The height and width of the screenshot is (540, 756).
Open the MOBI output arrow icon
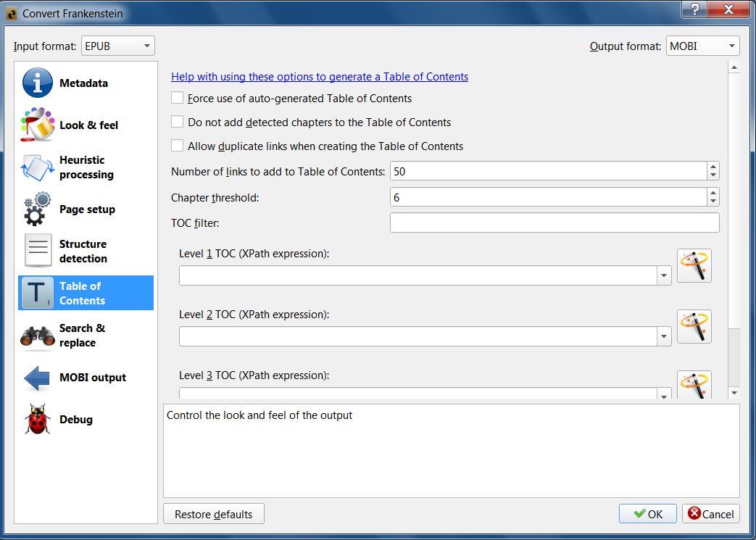point(38,378)
